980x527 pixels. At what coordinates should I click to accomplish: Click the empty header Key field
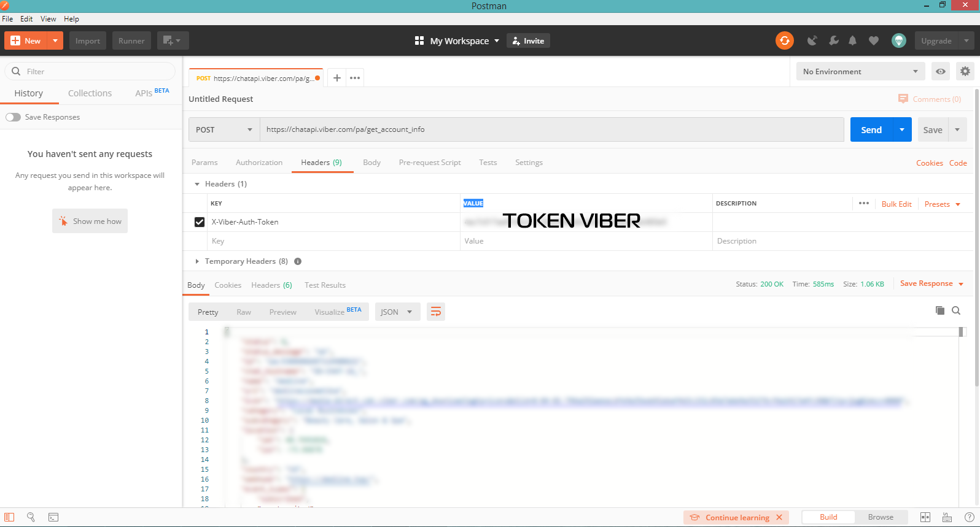coord(333,241)
